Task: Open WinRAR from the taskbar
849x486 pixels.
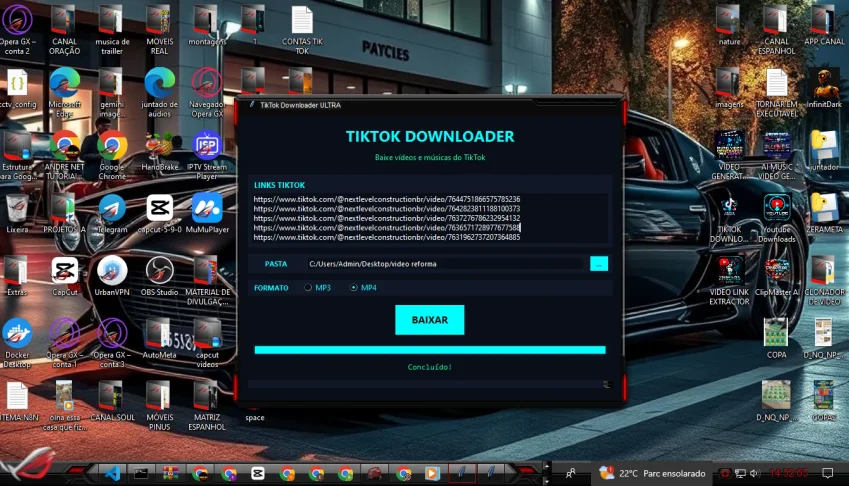Action: click(171, 474)
